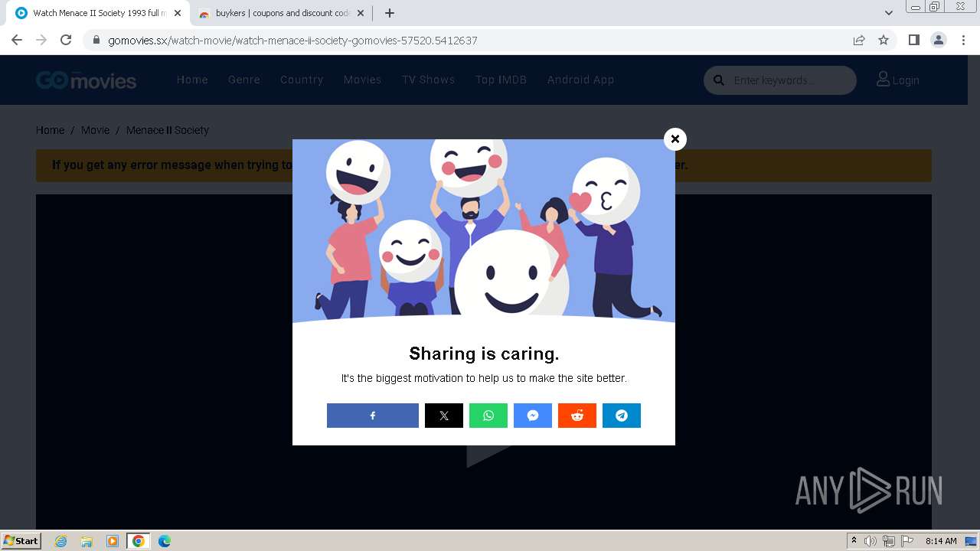Toggle the browser side panel

(x=913, y=40)
